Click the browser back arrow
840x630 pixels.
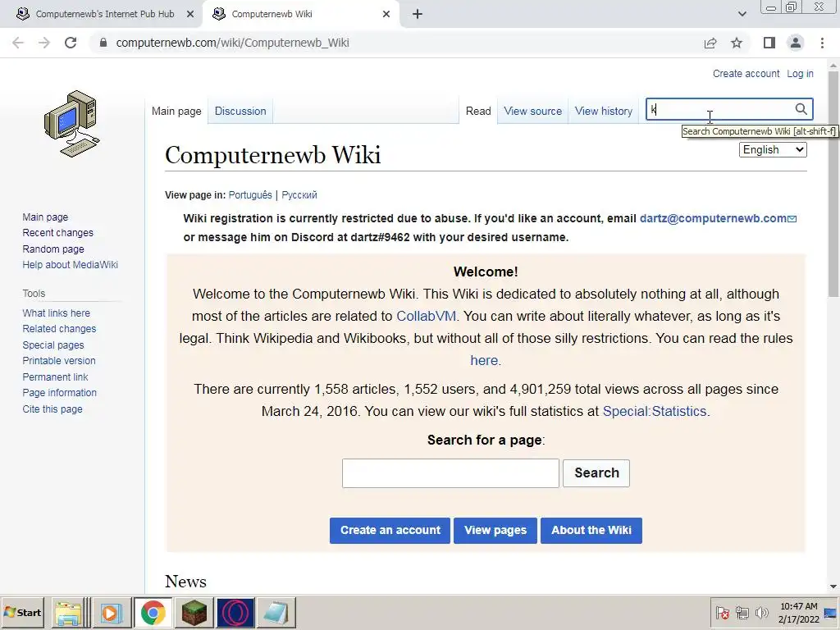point(18,43)
